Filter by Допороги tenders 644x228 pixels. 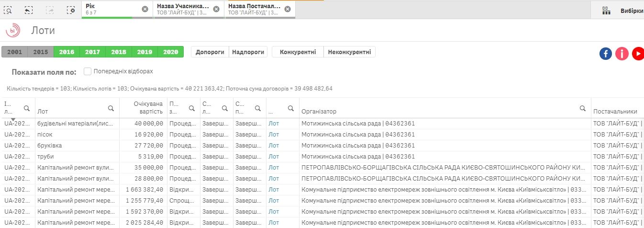tap(210, 52)
